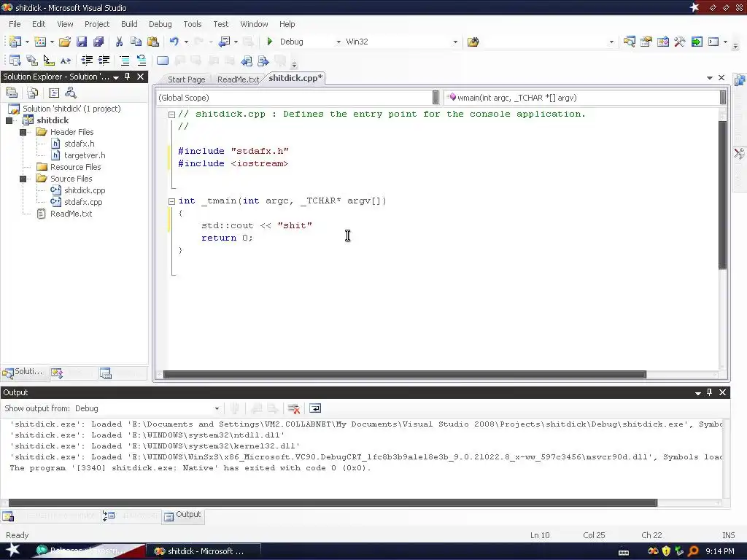Collapse the Source Files folder
Screen dimensions: 747x560
23,179
